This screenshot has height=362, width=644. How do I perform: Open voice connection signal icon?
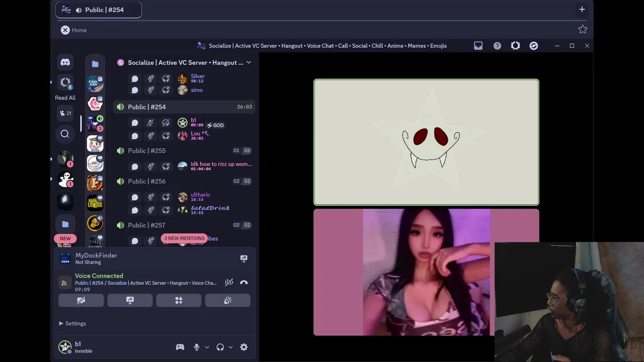64,283
